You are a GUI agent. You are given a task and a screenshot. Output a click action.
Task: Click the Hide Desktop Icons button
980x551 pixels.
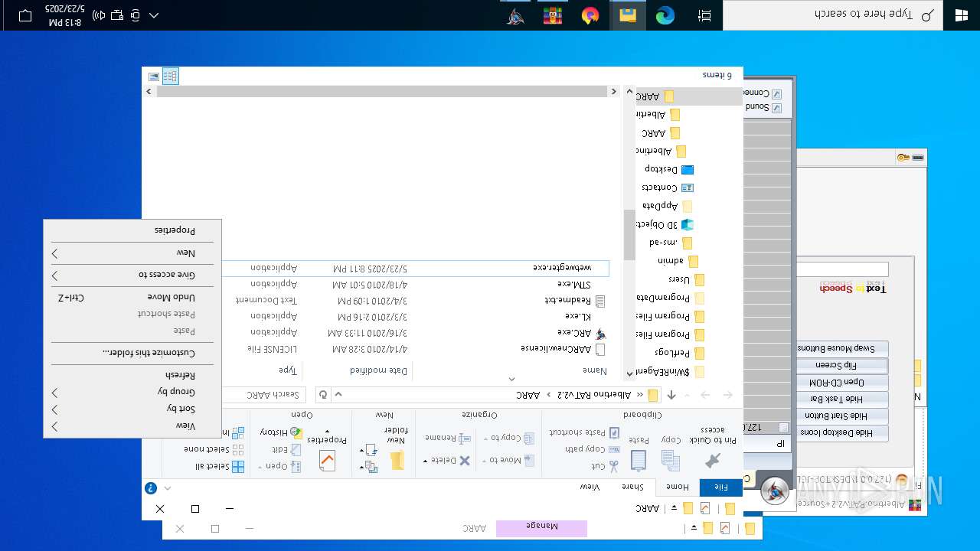point(841,432)
